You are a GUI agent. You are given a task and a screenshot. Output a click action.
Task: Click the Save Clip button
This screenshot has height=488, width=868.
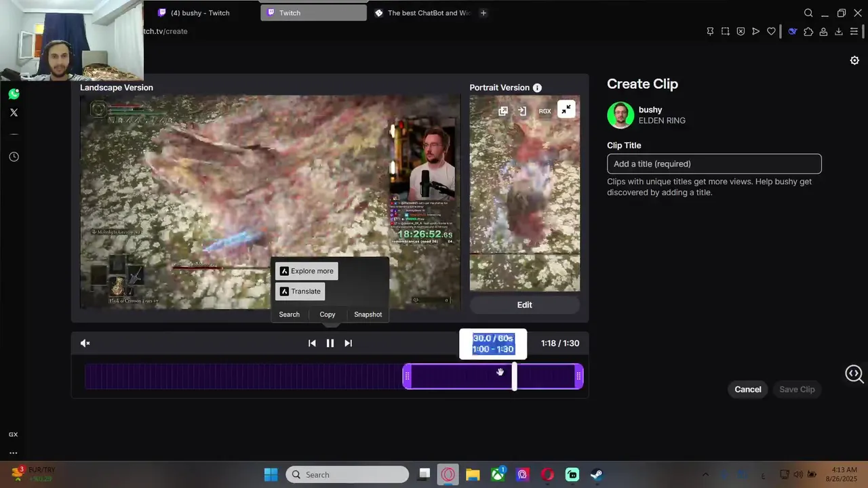click(797, 389)
